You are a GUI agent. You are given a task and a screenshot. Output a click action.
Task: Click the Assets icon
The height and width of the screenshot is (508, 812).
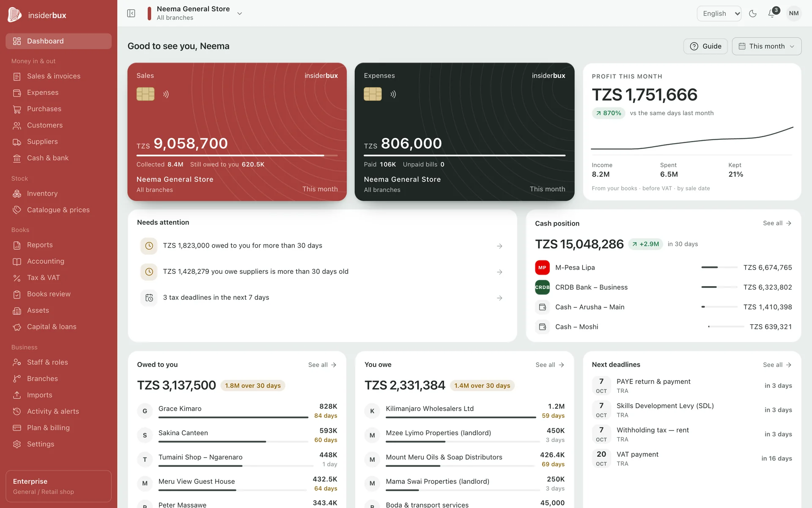17,311
